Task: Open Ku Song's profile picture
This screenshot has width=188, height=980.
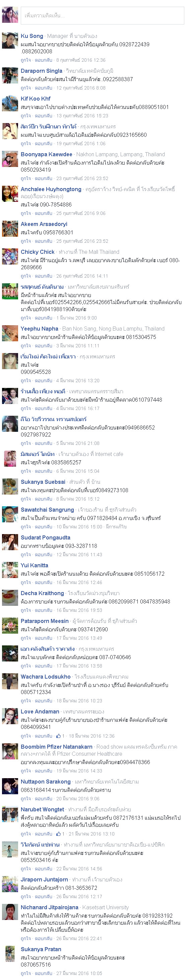Action: point(10,40)
